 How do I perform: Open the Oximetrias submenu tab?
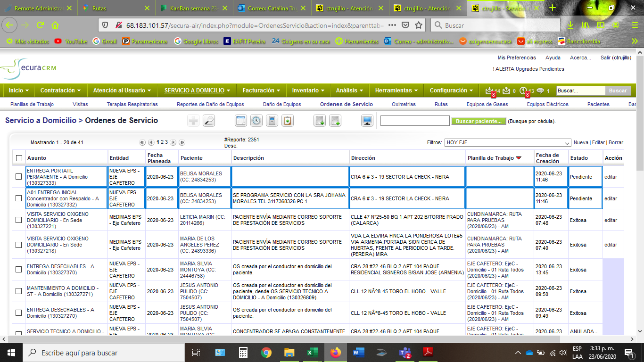[404, 104]
